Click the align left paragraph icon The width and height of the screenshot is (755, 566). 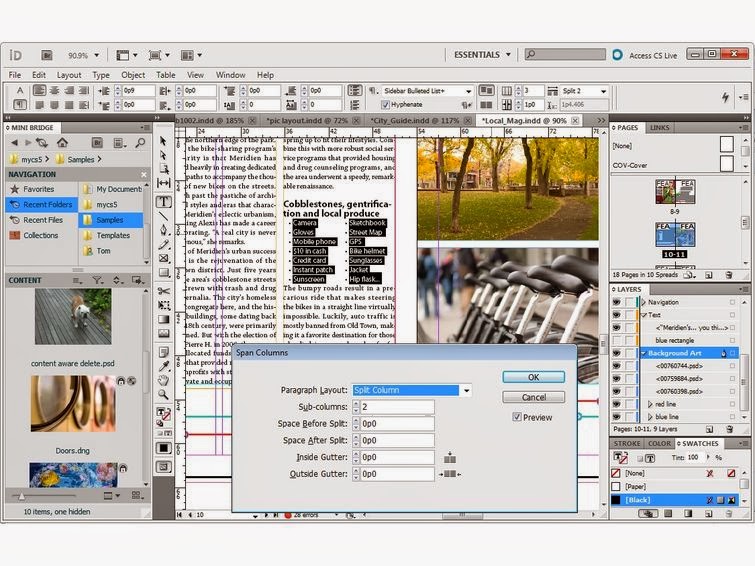(39, 90)
